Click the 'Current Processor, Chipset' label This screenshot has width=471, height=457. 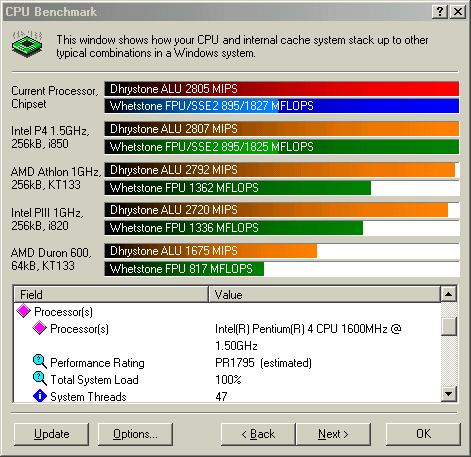pos(55,97)
